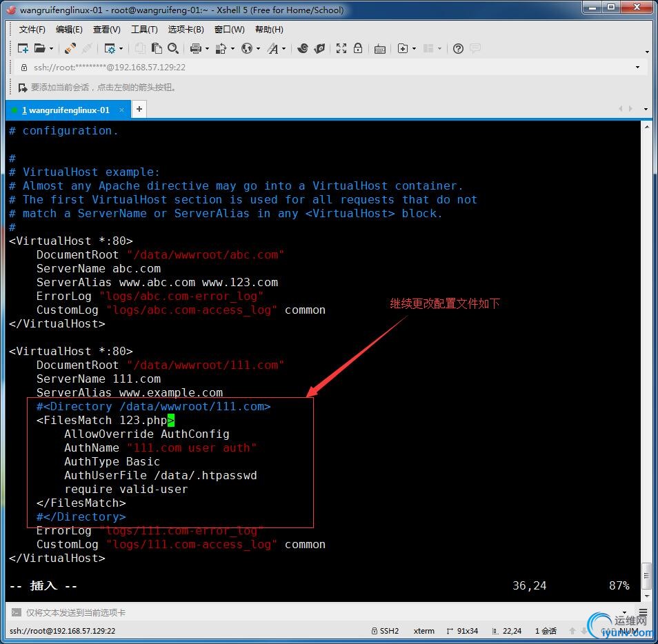Click the Open session folder icon
The width and height of the screenshot is (658, 644).
[x=40, y=48]
